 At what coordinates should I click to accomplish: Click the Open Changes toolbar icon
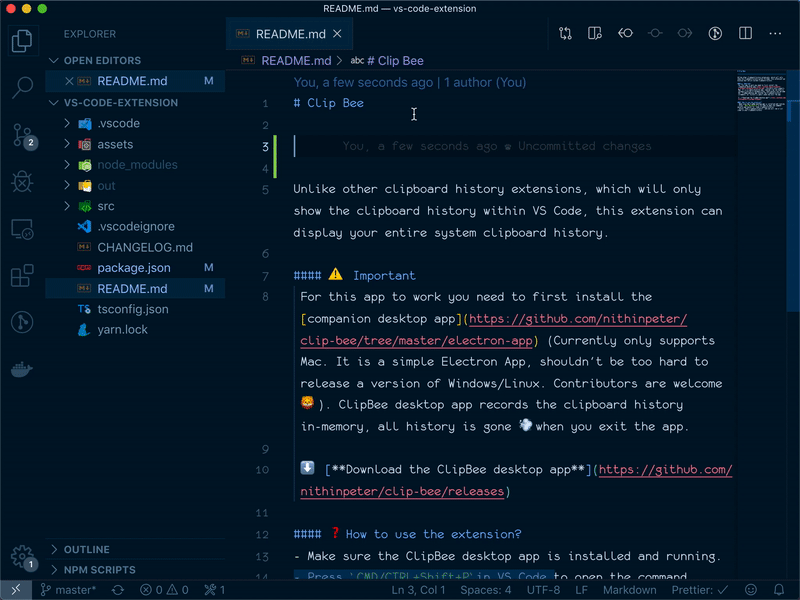pyautogui.click(x=565, y=34)
